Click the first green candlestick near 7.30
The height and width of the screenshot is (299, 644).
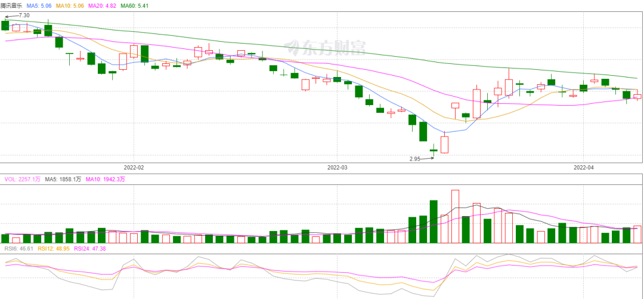pos(5,25)
